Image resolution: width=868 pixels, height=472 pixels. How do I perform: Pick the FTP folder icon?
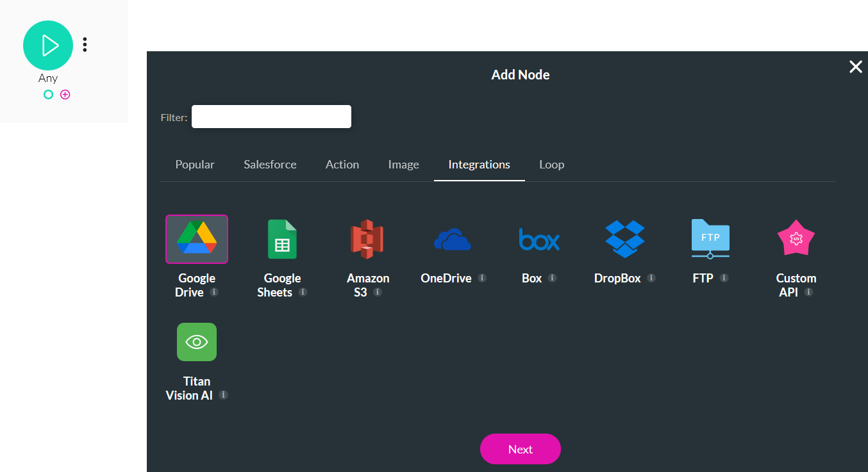(x=710, y=239)
